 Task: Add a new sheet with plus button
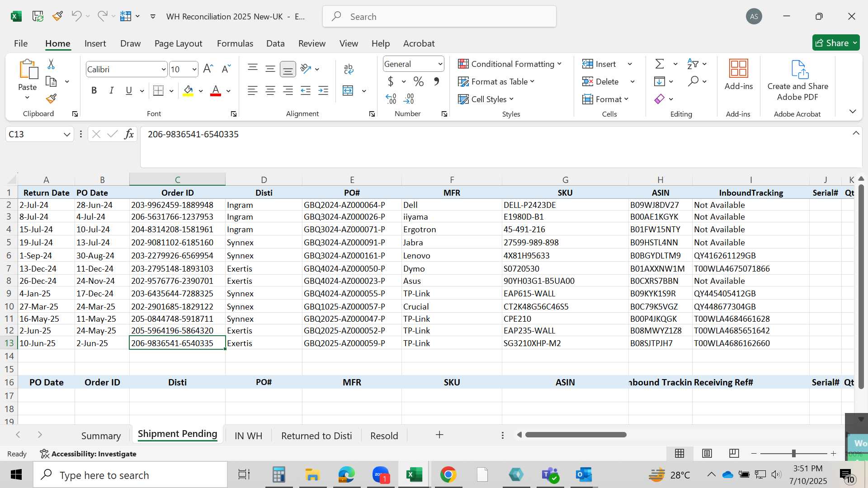pyautogui.click(x=439, y=435)
